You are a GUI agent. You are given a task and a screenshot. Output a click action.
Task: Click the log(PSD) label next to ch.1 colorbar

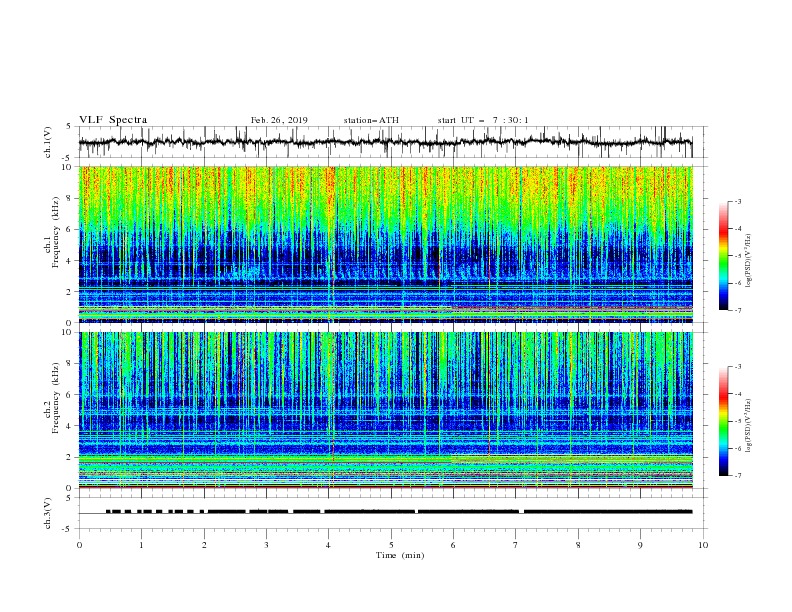[x=749, y=261]
